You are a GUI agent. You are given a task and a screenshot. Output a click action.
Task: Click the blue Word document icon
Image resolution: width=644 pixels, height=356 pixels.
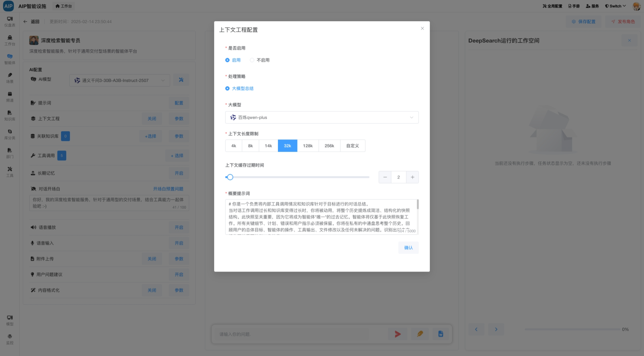(x=441, y=334)
